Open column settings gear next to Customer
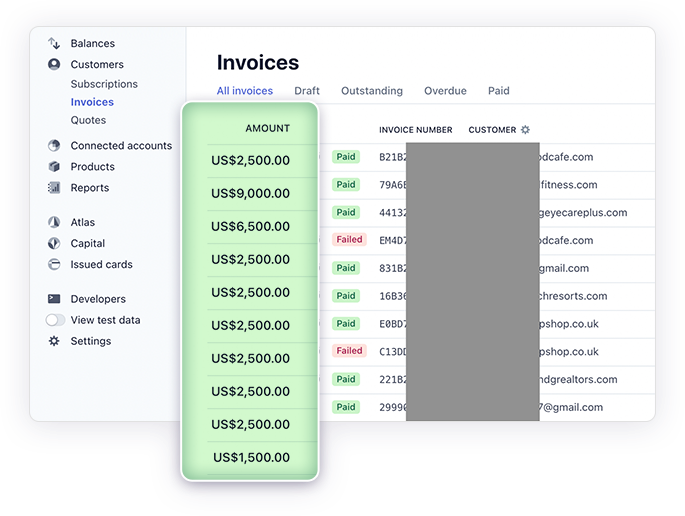The width and height of the screenshot is (685, 516). click(x=526, y=130)
